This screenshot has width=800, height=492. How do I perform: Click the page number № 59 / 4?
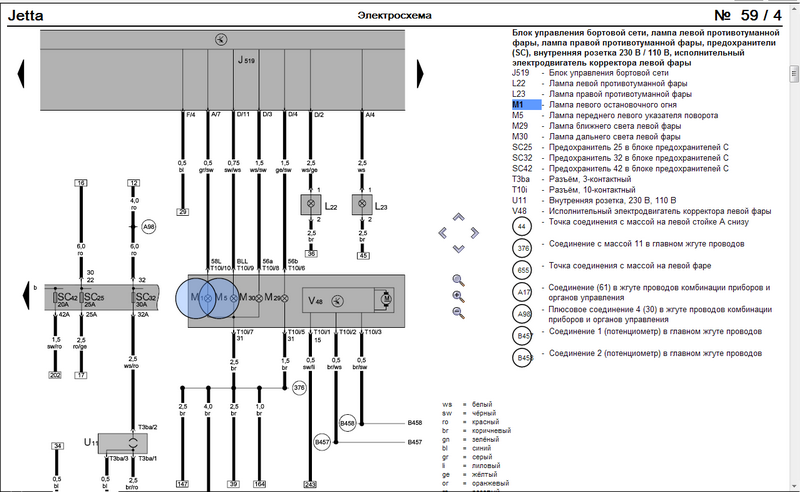click(748, 15)
